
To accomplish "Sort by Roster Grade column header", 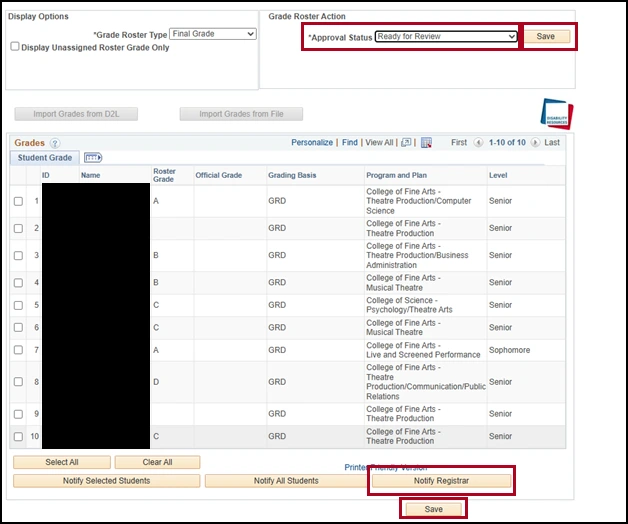I will pos(164,175).
